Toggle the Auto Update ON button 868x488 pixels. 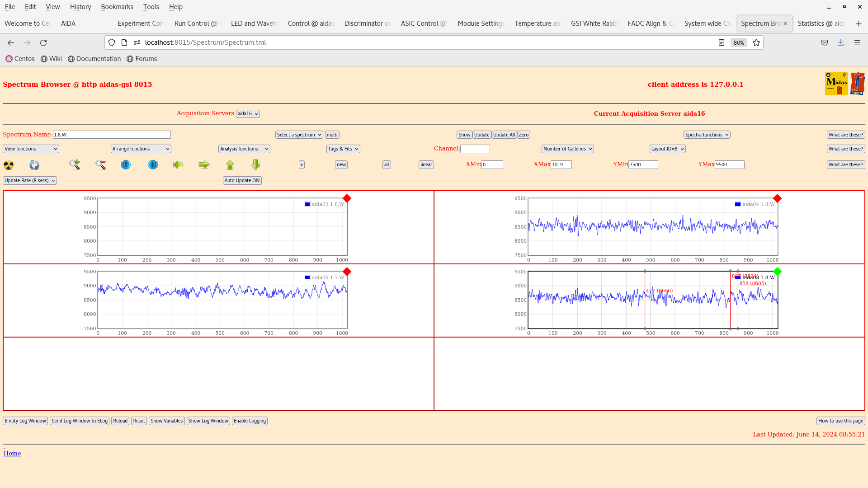[242, 180]
